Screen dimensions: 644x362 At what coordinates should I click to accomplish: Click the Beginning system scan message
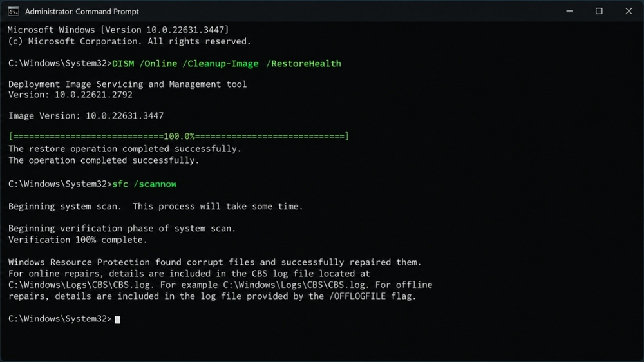click(156, 207)
